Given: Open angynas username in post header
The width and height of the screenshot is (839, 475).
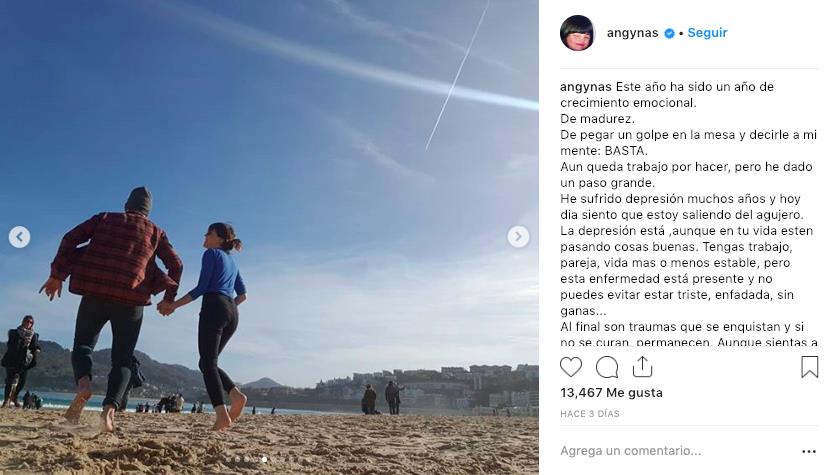Looking at the screenshot, I should pyautogui.click(x=632, y=33).
